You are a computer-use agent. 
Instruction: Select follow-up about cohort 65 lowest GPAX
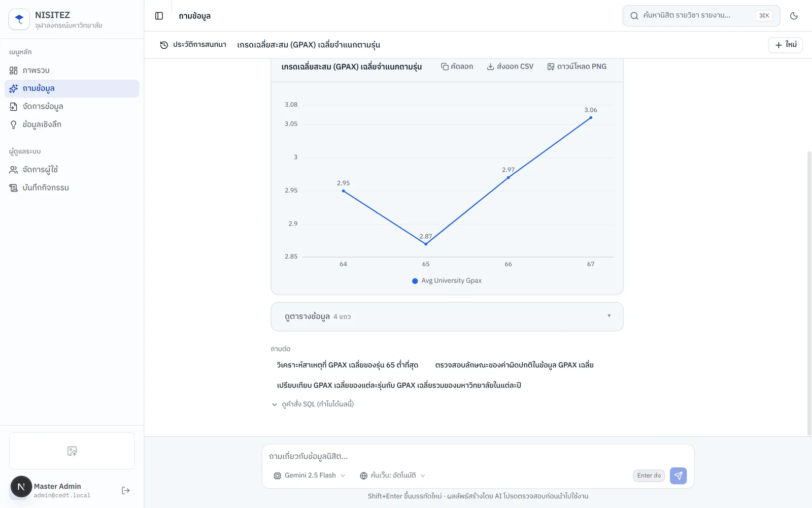[348, 365]
